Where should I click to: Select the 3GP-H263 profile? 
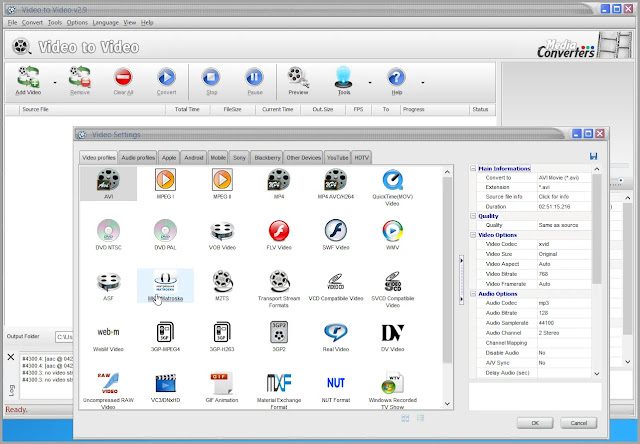[x=222, y=337]
